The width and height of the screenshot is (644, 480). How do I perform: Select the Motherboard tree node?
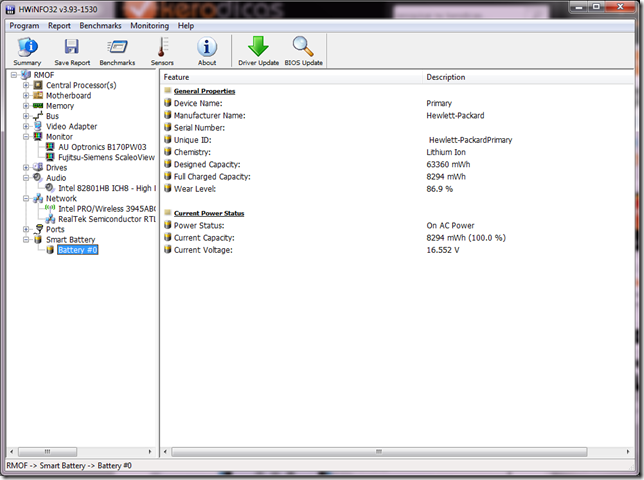(x=69, y=96)
